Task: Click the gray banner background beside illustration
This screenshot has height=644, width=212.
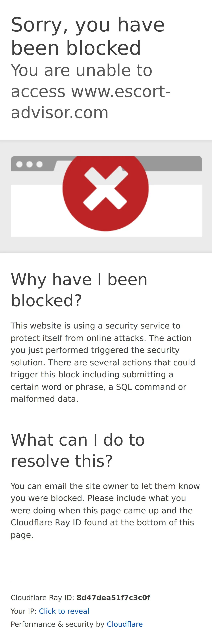Action: coord(5,196)
